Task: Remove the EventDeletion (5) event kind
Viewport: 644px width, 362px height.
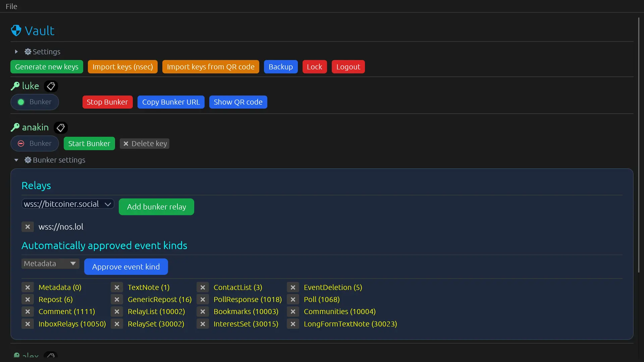Action: 293,287
